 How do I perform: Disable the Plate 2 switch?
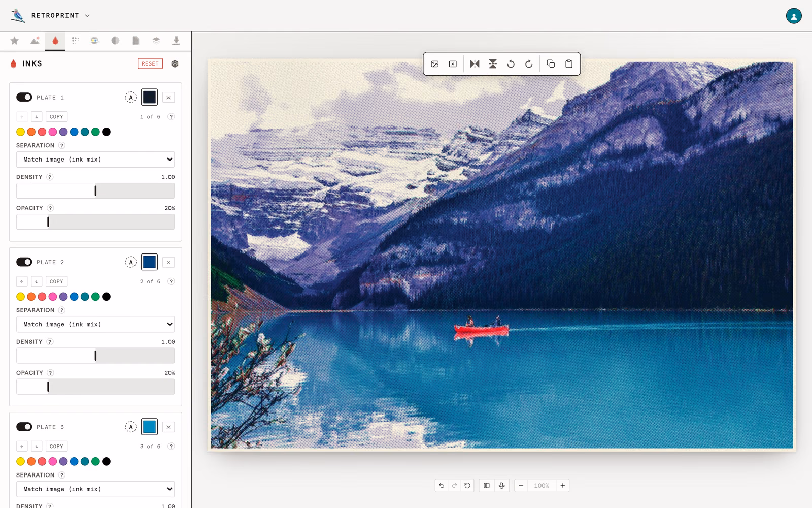(24, 262)
